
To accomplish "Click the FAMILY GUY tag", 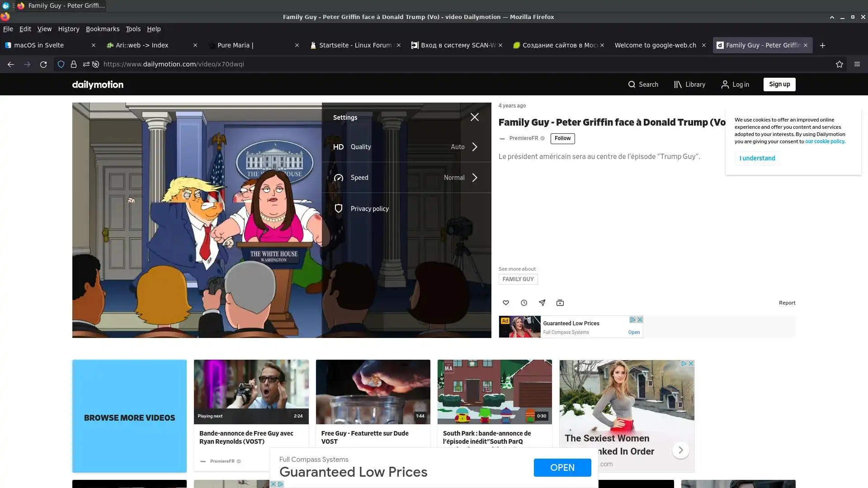I will pos(518,279).
